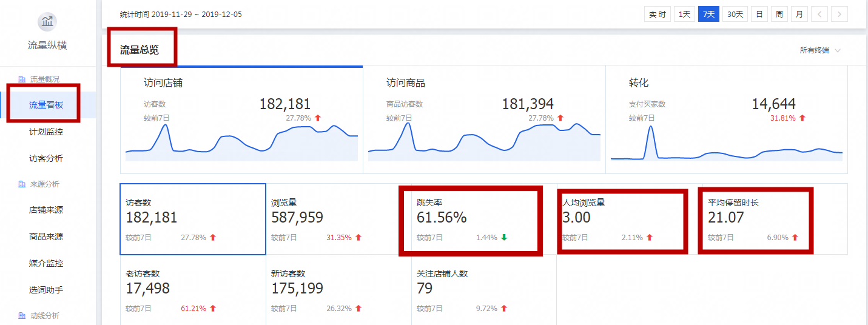The image size is (868, 325).
Task: Open 计划监控 in sidebar
Action: tap(47, 132)
